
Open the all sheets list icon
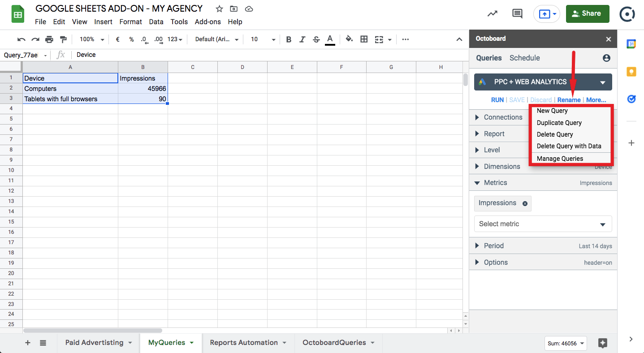43,343
